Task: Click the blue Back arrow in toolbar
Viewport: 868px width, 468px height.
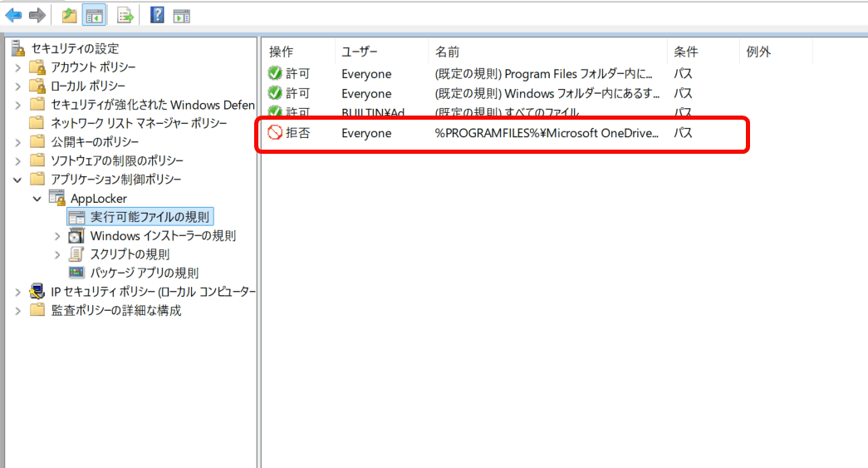Action: (x=13, y=15)
